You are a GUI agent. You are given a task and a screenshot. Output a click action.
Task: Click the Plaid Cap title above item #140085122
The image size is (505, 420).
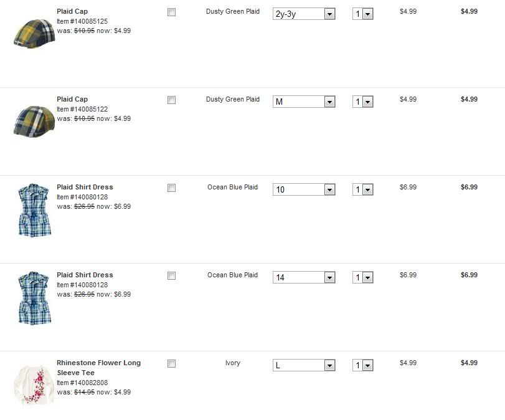click(72, 99)
